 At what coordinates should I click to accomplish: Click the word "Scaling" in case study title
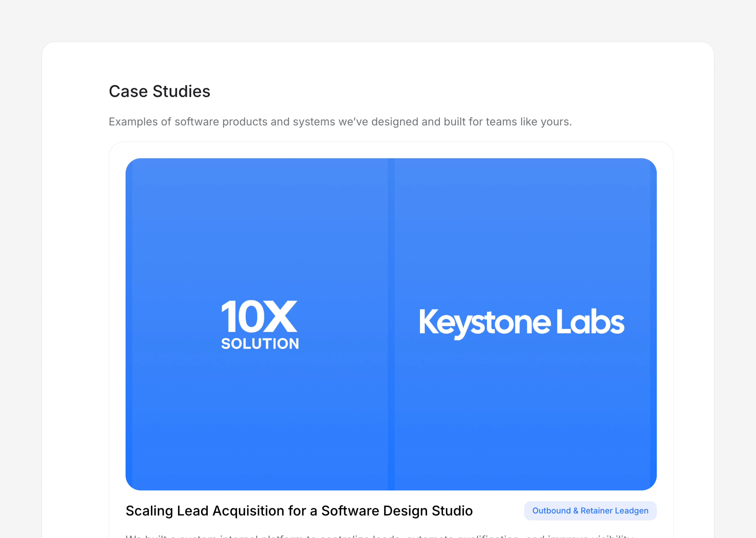149,511
